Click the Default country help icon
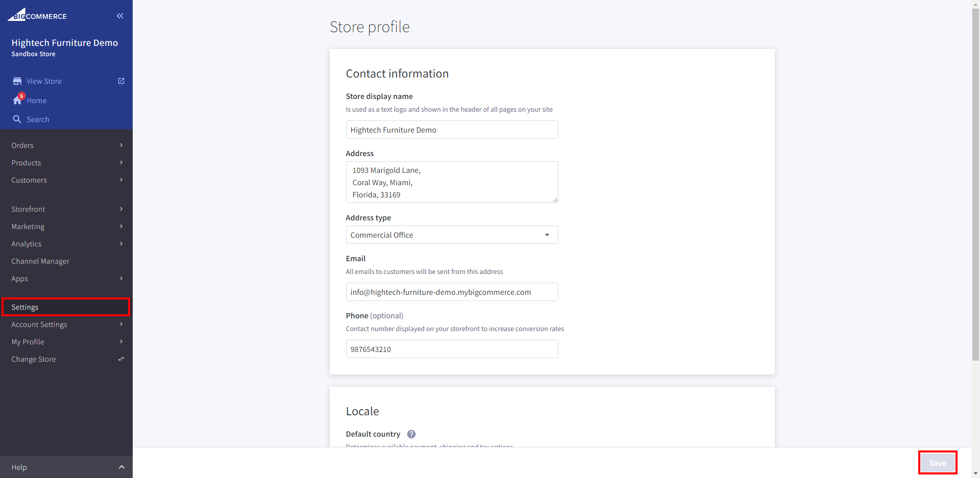Viewport: 980px width, 478px height. pos(411,434)
